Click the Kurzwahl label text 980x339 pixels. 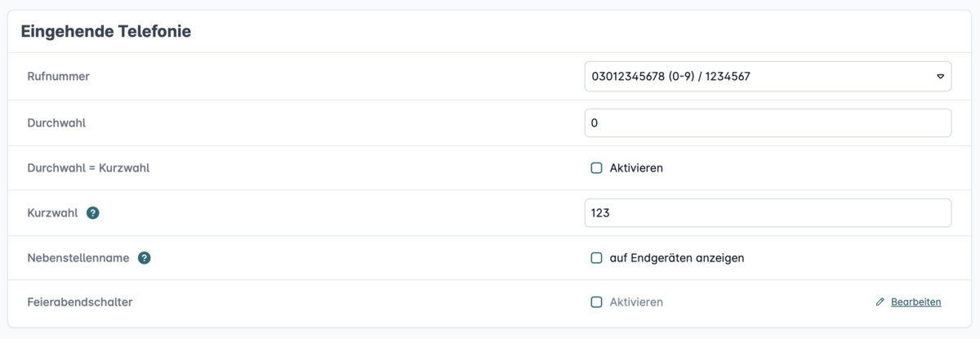coord(53,213)
